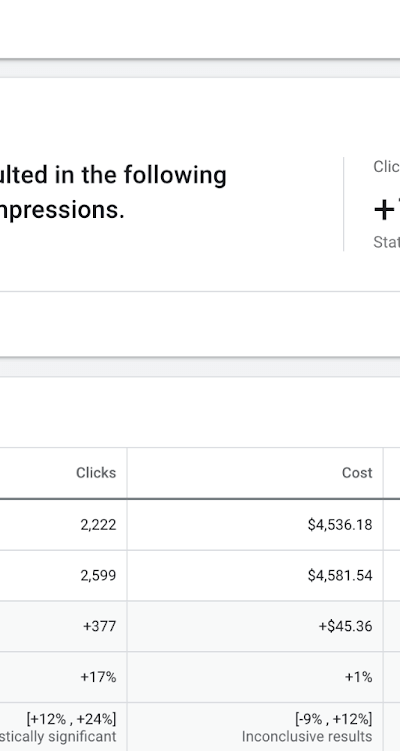This screenshot has height=751, width=400.
Task: Click the [-9%, +12%] confidence interval
Action: (333, 719)
